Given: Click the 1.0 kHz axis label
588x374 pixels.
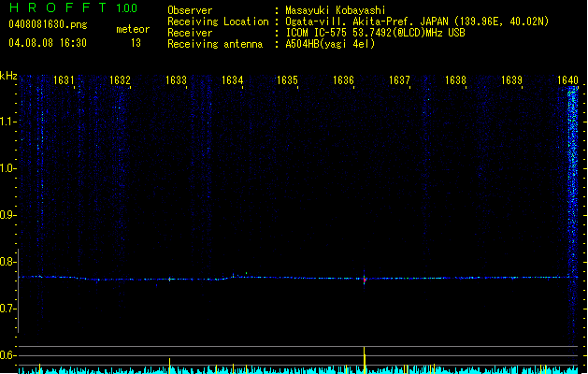Looking at the screenshot, I should (x=7, y=168).
